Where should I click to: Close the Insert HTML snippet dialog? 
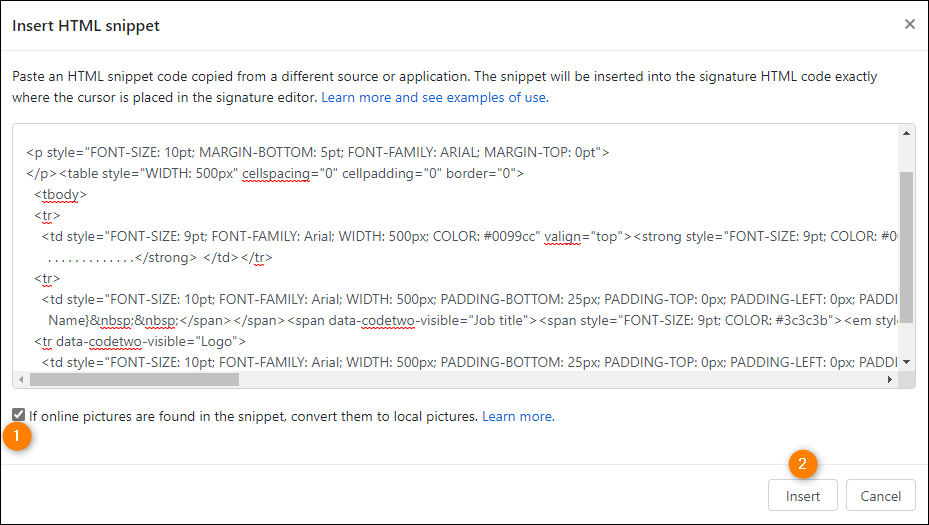point(909,24)
